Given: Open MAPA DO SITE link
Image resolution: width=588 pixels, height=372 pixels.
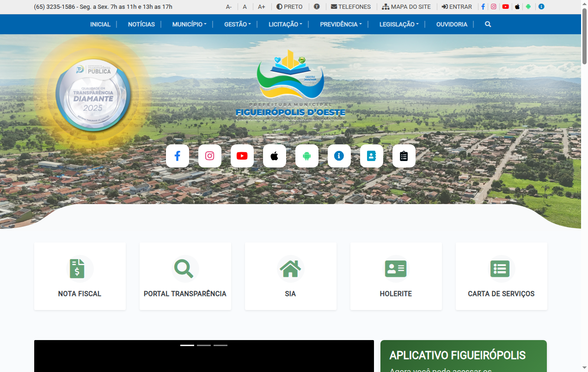Looking at the screenshot, I should pyautogui.click(x=406, y=7).
